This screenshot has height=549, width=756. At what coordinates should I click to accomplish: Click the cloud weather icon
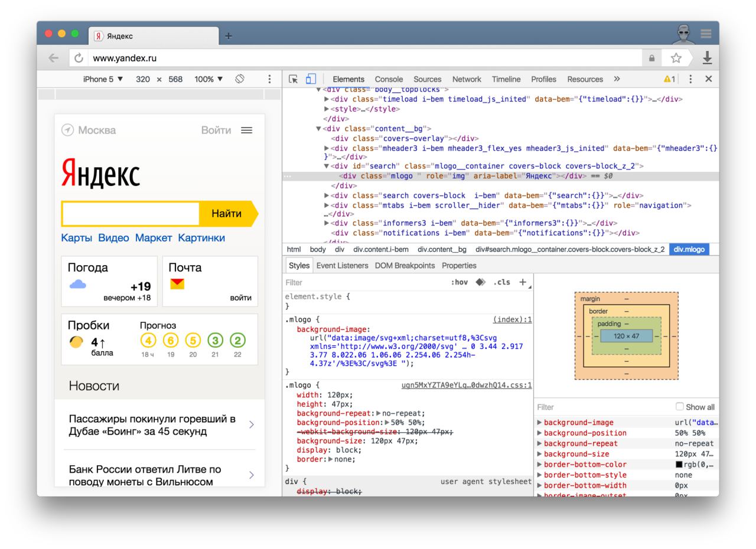78,285
